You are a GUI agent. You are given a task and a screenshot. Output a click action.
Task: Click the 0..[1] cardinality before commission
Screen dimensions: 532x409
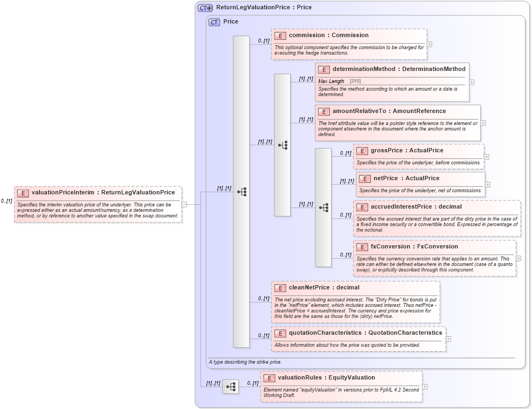click(264, 41)
